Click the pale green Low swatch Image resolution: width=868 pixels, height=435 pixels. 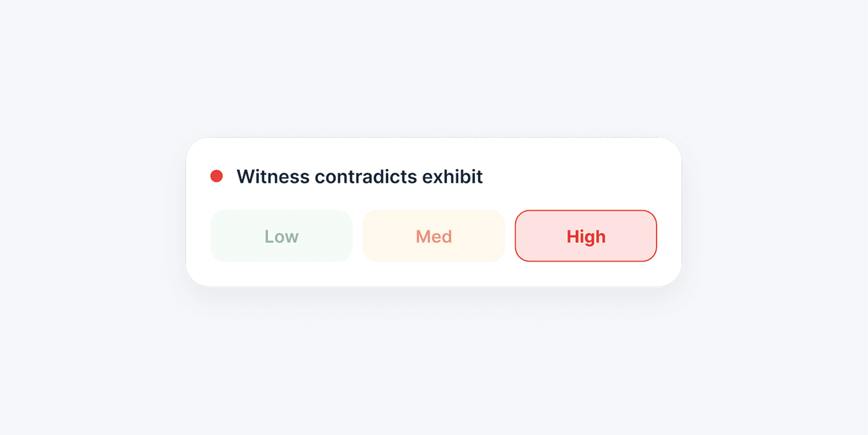pos(281,236)
